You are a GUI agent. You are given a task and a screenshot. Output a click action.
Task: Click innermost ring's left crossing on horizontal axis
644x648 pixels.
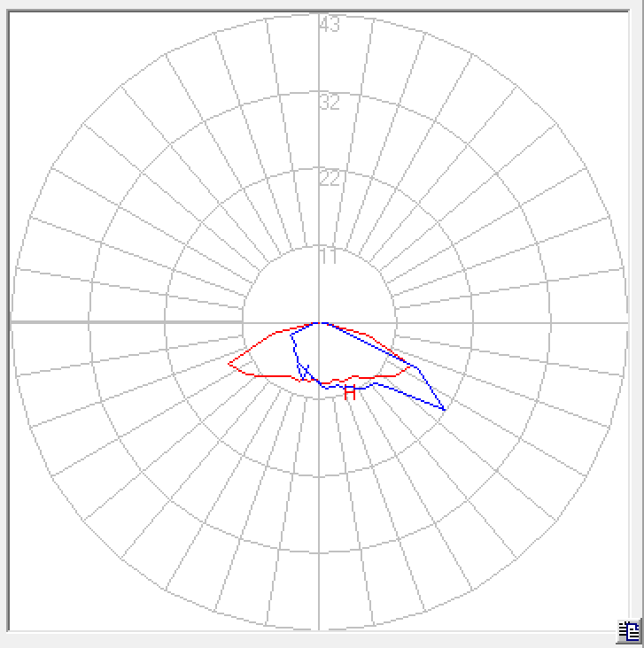[243, 323]
